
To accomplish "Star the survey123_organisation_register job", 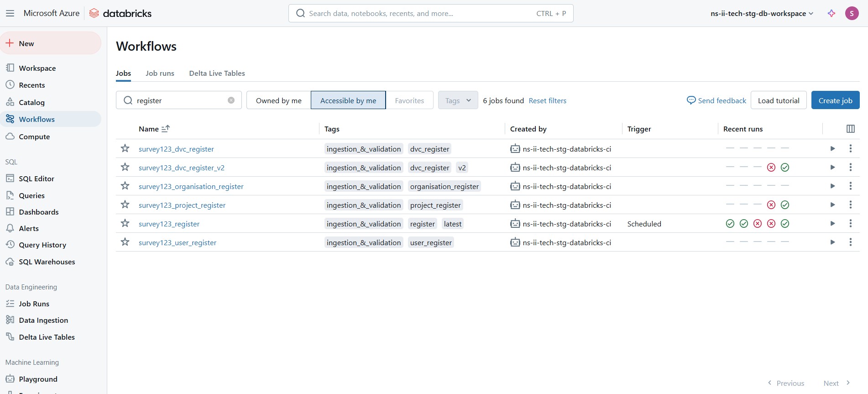I will click(125, 186).
